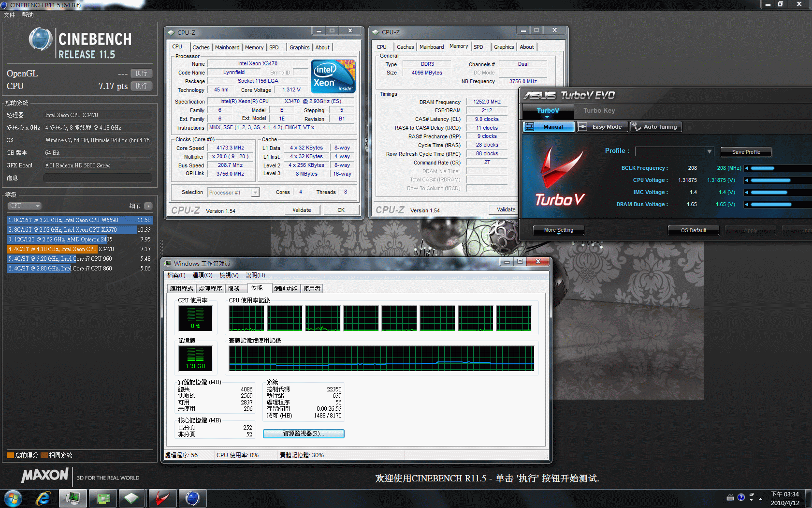Click the CPU Voltage slider bar
Screen dimensions: 812x508
781,180
